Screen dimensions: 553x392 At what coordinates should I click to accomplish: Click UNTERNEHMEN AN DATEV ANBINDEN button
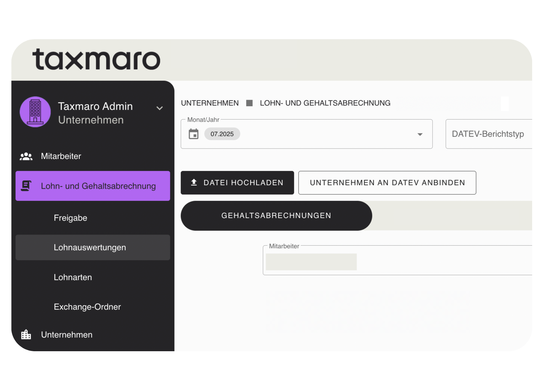pyautogui.click(x=387, y=183)
